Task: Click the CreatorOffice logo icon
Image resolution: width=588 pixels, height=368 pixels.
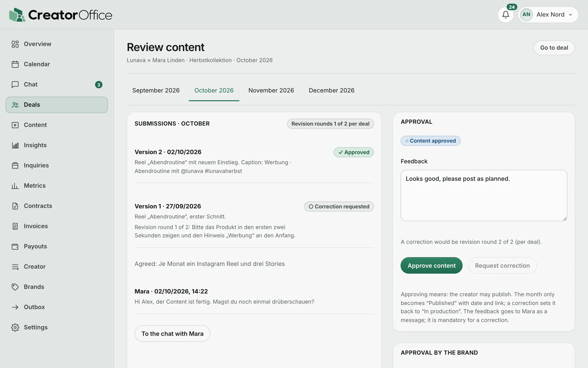Action: [17, 15]
